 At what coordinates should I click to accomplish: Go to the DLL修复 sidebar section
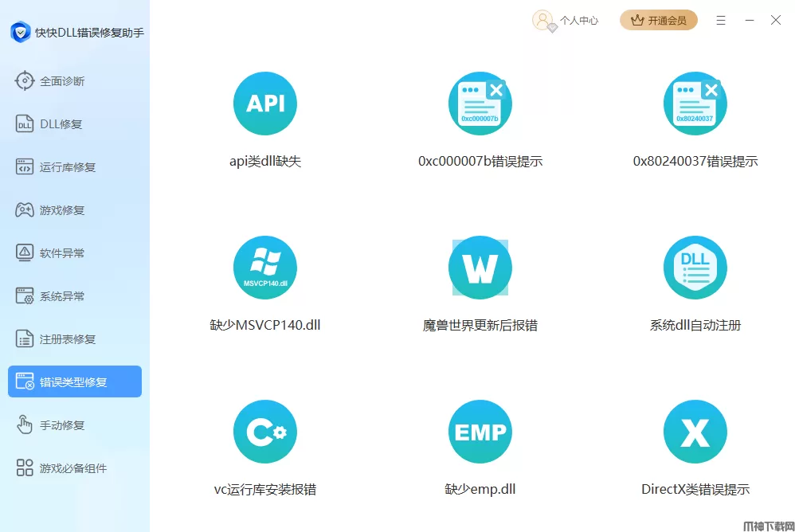point(61,124)
